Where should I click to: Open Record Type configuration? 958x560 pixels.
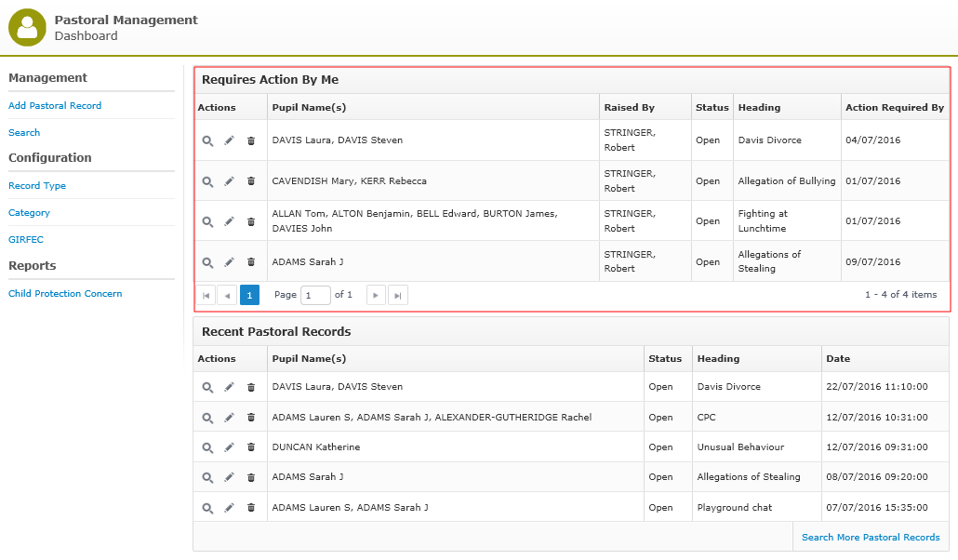pyautogui.click(x=37, y=186)
